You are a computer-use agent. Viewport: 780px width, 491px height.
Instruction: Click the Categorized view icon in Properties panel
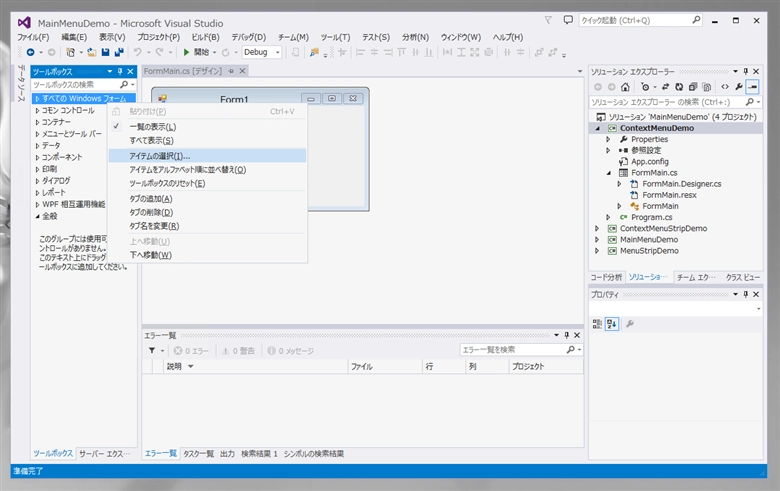(x=597, y=324)
